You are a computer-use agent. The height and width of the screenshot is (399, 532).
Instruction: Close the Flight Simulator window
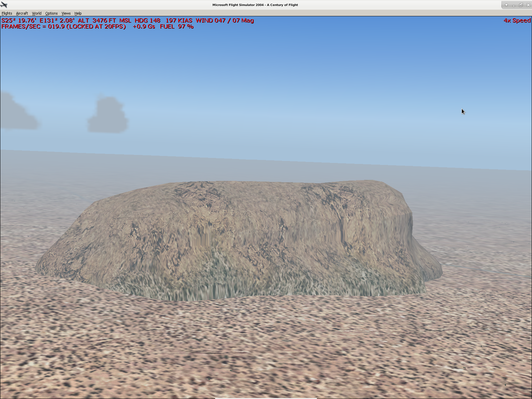click(x=528, y=5)
